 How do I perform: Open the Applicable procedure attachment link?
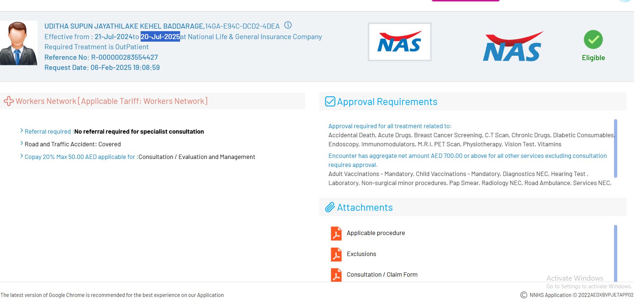pos(376,233)
